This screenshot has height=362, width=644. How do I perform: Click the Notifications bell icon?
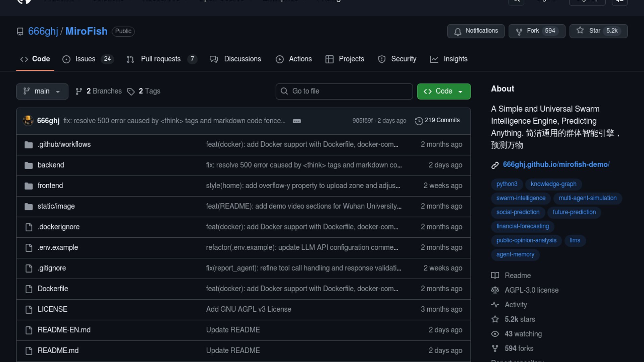tap(458, 32)
